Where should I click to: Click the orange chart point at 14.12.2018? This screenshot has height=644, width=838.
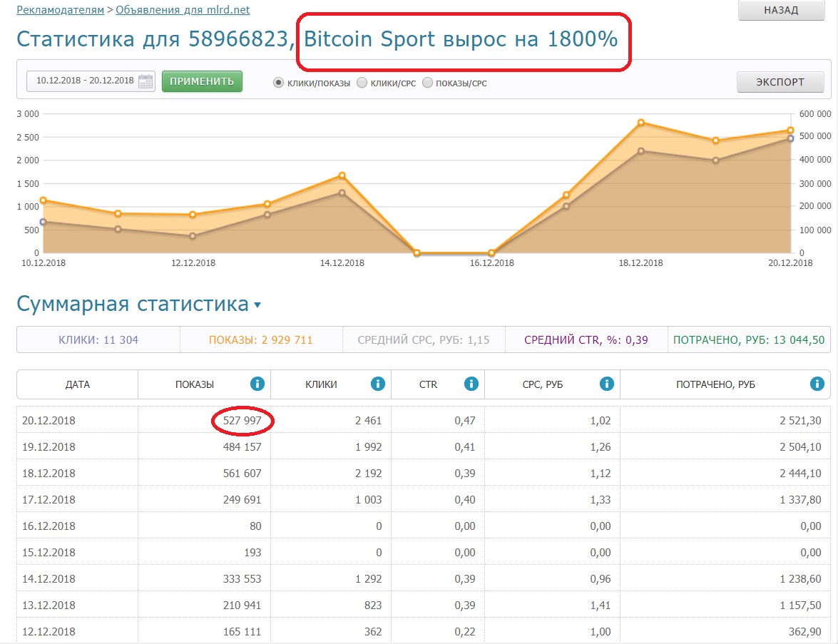[x=342, y=175]
